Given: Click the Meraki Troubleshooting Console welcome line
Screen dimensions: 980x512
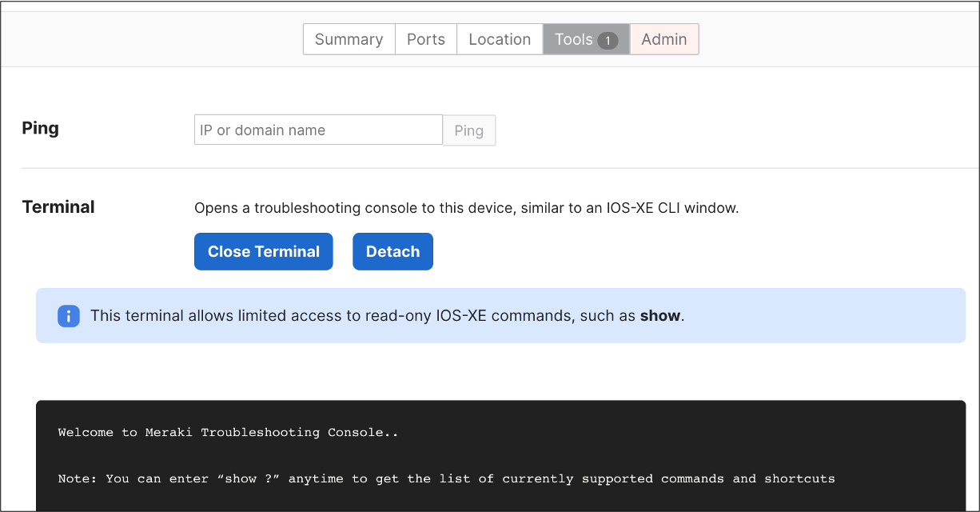Looking at the screenshot, I should pos(227,432).
